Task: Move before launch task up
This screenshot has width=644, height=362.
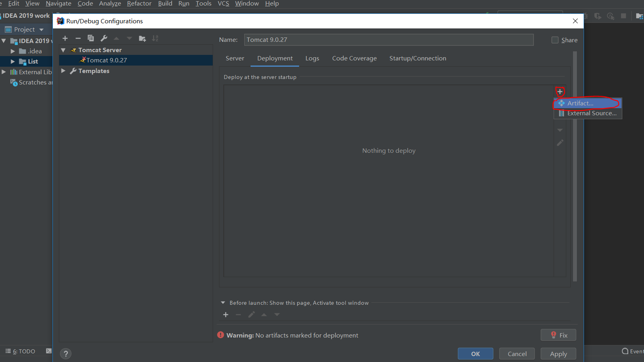Action: (264, 315)
